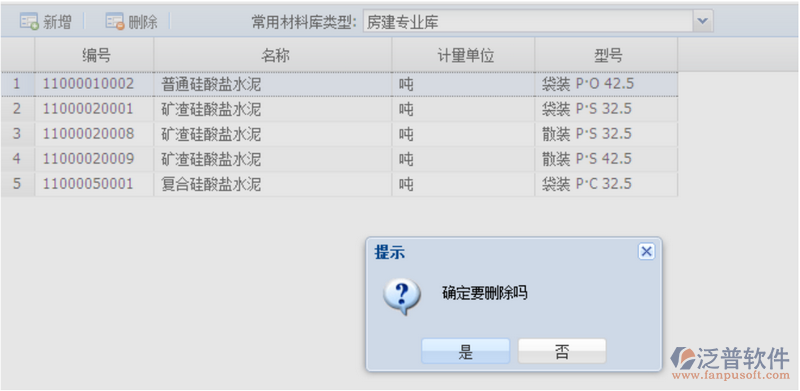
Task: Select row with code 11000020009
Action: pyautogui.click(x=339, y=159)
